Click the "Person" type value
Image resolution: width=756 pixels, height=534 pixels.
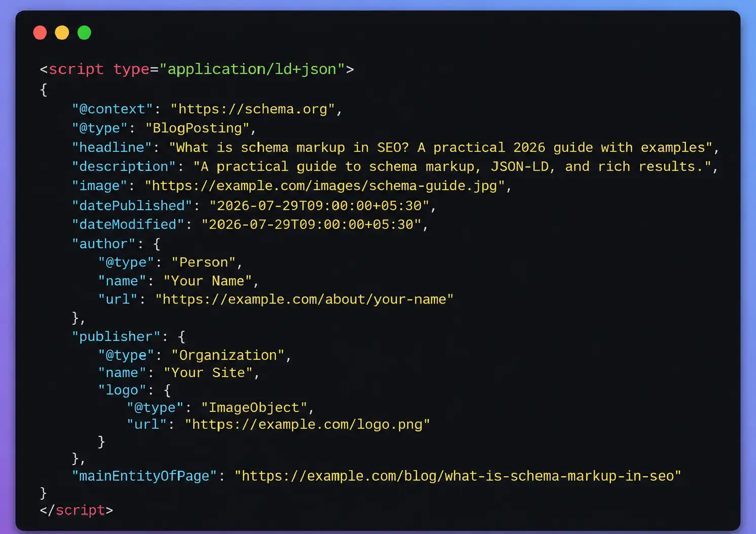tap(204, 262)
